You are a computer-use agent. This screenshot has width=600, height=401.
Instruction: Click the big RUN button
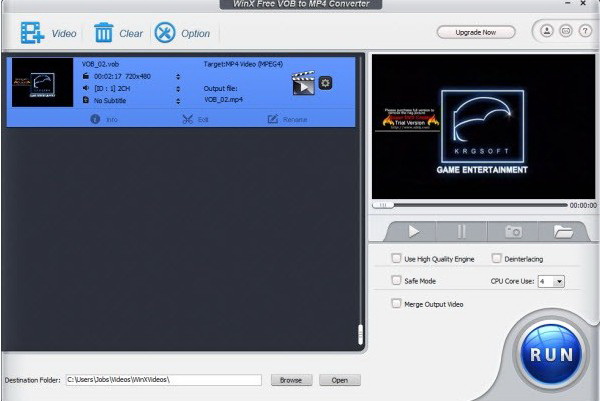pos(551,354)
